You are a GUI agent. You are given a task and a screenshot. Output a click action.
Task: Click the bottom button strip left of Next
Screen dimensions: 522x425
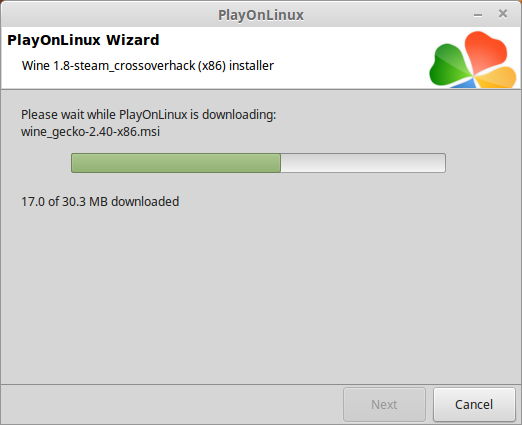[x=172, y=404]
